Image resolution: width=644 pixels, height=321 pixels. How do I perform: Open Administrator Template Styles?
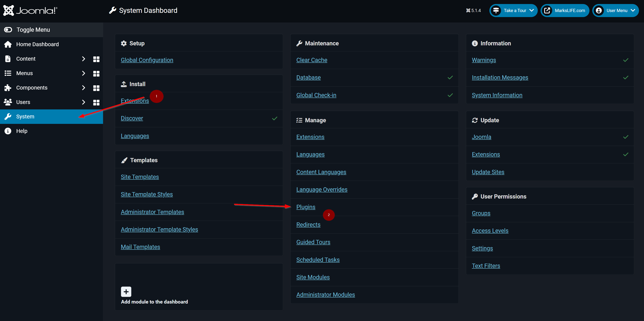(159, 230)
